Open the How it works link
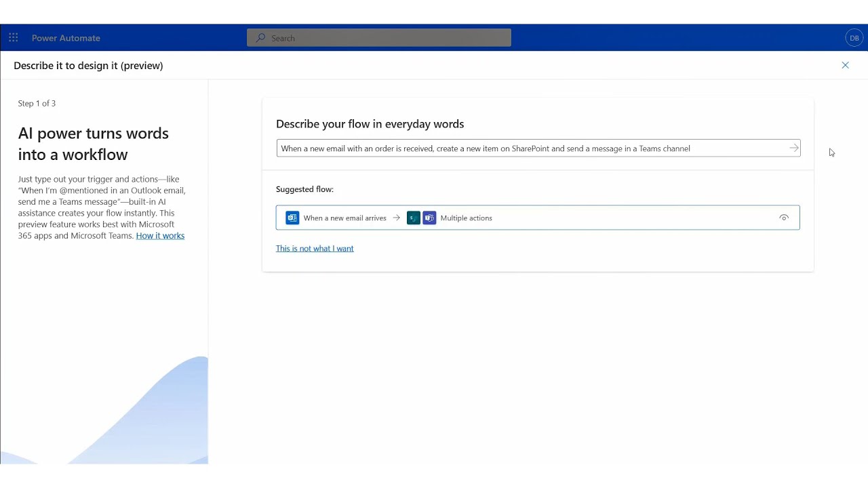Screen dimensions: 868x488 (x=160, y=236)
